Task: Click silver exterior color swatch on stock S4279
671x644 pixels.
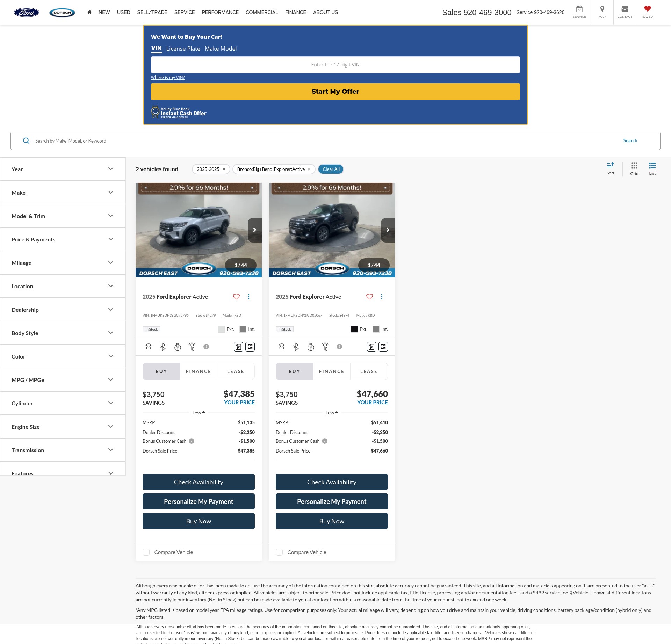Action: [x=221, y=329]
